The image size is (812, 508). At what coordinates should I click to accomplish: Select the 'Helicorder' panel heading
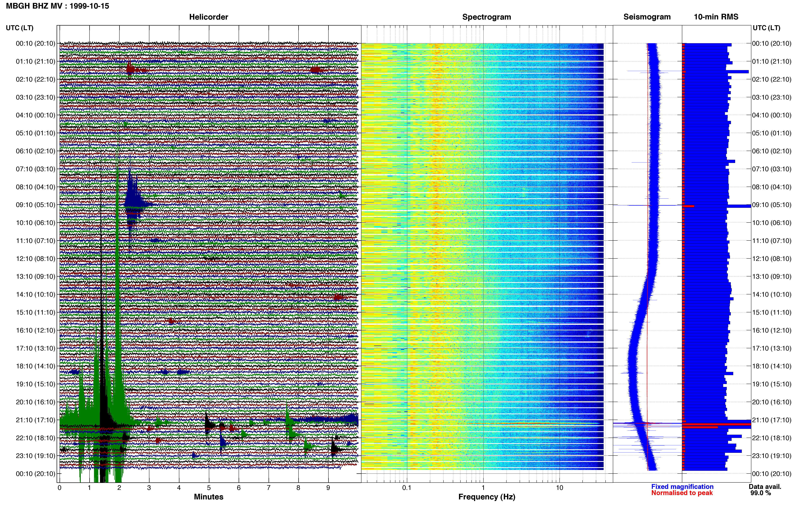(x=209, y=17)
